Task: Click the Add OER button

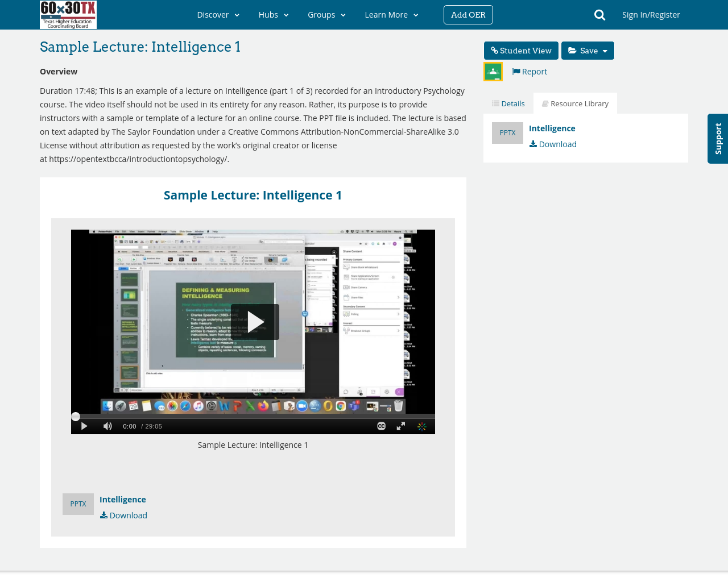Action: click(x=468, y=14)
